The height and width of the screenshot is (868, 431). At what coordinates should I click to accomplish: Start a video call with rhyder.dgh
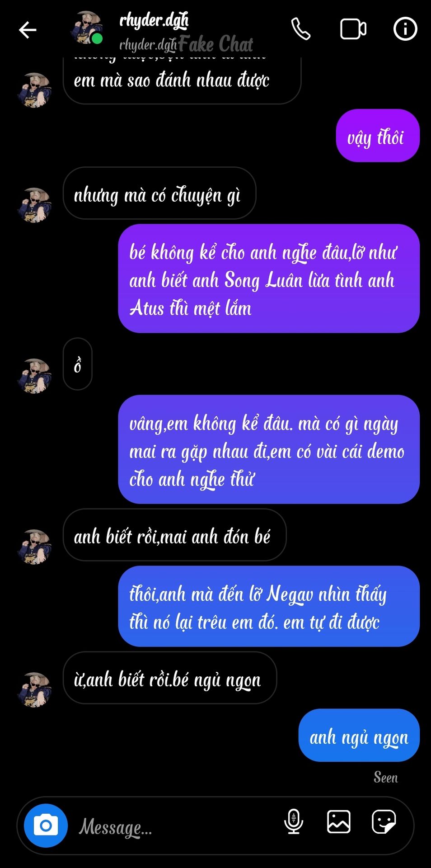[x=353, y=29]
